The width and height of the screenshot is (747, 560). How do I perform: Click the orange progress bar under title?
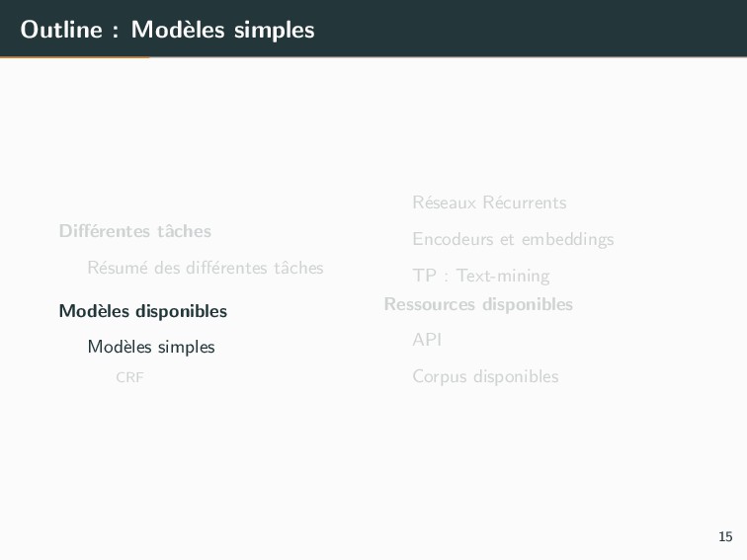[75, 57]
